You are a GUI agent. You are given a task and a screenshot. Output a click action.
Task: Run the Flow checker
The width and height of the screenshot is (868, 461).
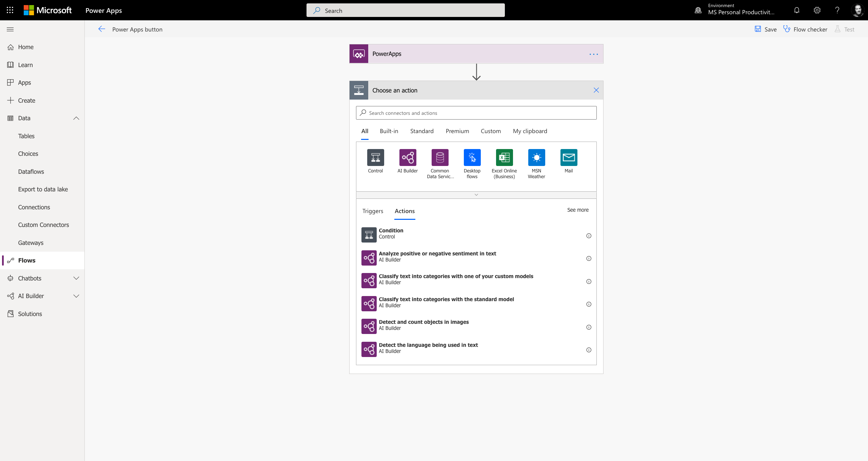click(x=805, y=29)
